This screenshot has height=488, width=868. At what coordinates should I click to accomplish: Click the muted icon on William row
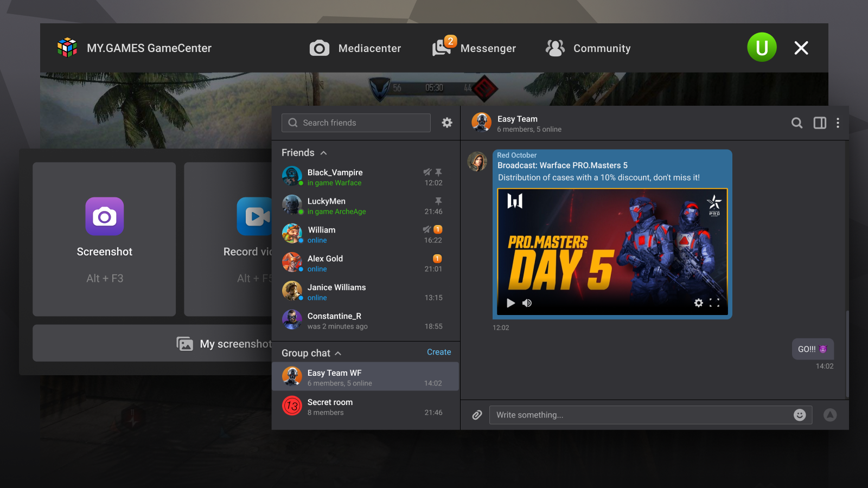tap(427, 229)
